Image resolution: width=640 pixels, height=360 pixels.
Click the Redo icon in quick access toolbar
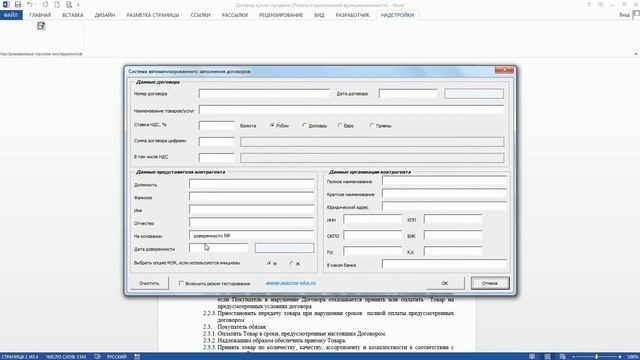[x=45, y=4]
